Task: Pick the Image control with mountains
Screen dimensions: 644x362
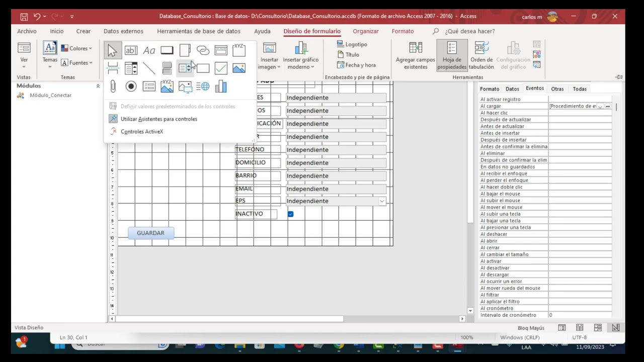Action: (239, 68)
